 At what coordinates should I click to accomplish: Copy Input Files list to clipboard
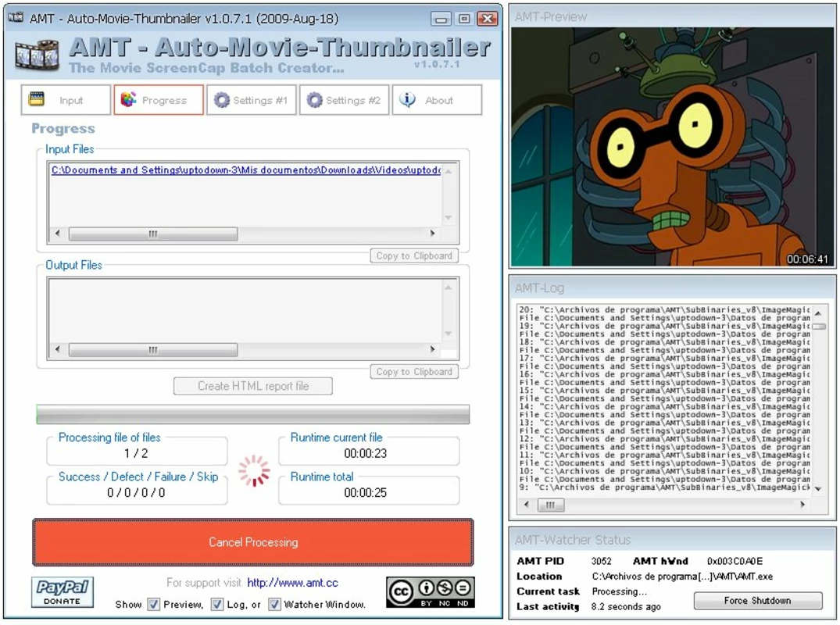[414, 255]
